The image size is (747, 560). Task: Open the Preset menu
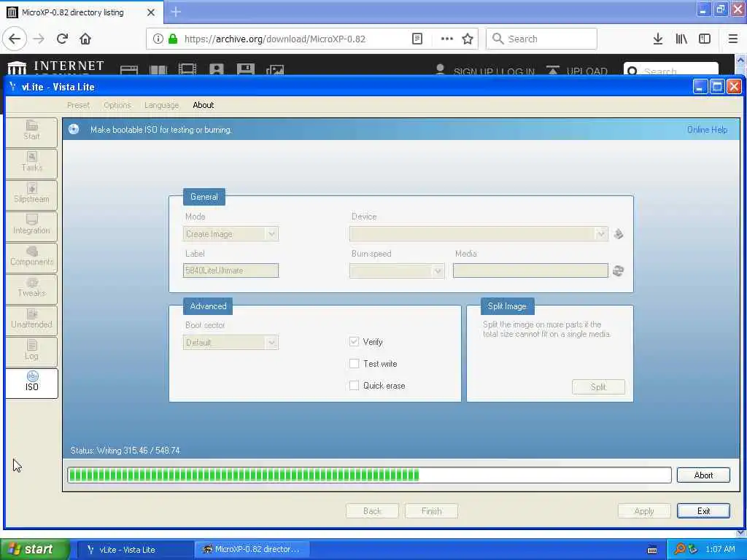click(x=78, y=105)
